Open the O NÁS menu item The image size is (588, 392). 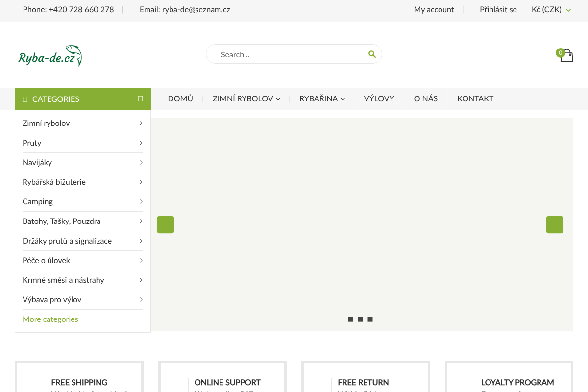pos(426,98)
